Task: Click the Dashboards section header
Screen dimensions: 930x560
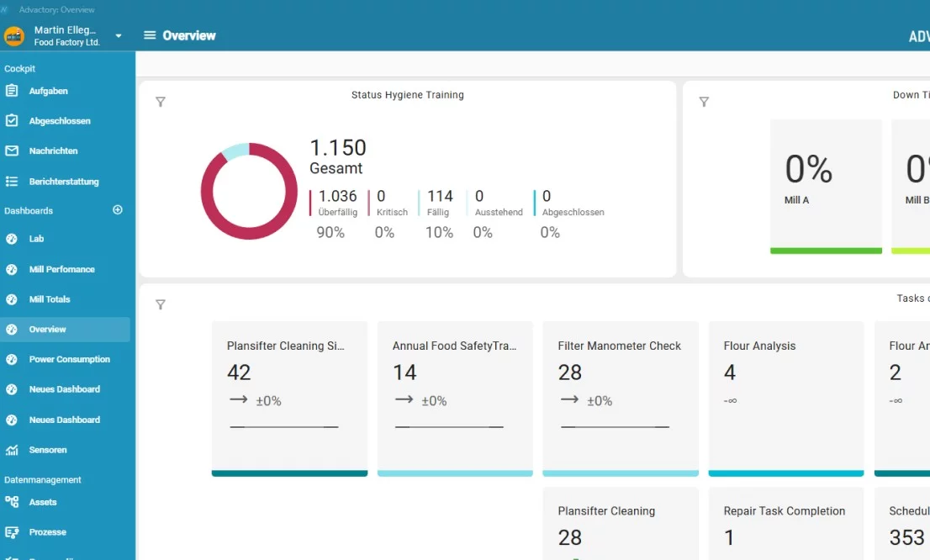Action: [29, 210]
